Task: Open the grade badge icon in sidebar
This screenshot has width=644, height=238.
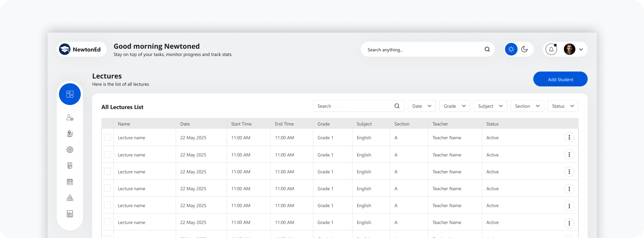Action: (x=70, y=150)
